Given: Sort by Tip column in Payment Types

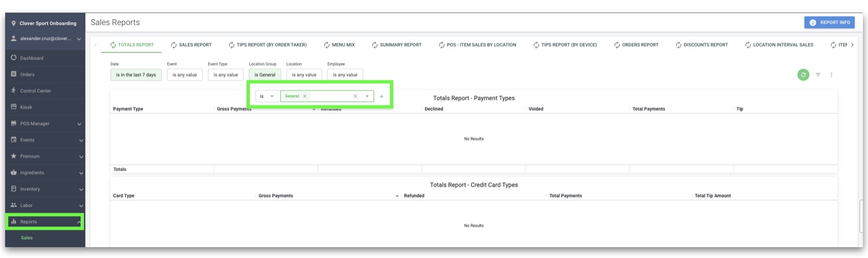Looking at the screenshot, I should click(x=739, y=109).
